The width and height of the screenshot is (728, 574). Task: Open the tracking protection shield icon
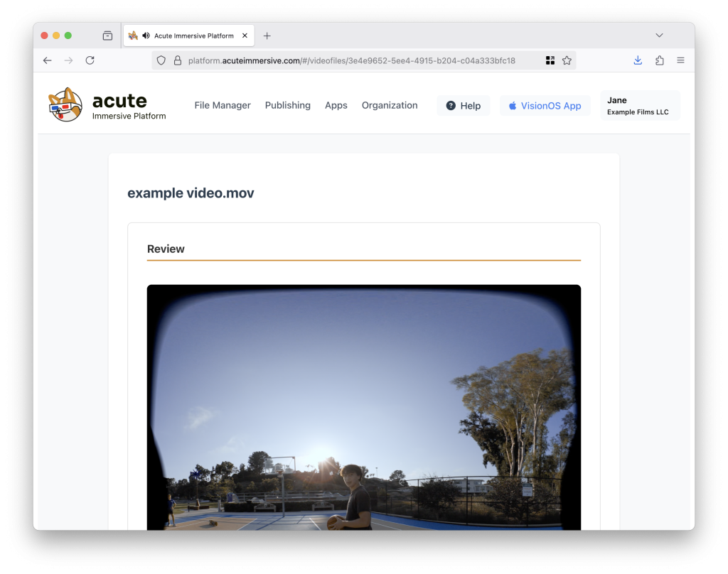tap(161, 60)
